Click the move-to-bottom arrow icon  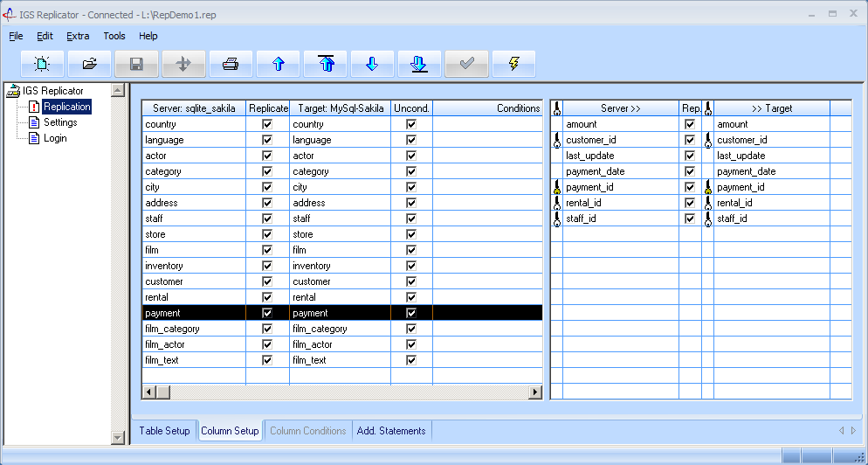click(x=419, y=64)
